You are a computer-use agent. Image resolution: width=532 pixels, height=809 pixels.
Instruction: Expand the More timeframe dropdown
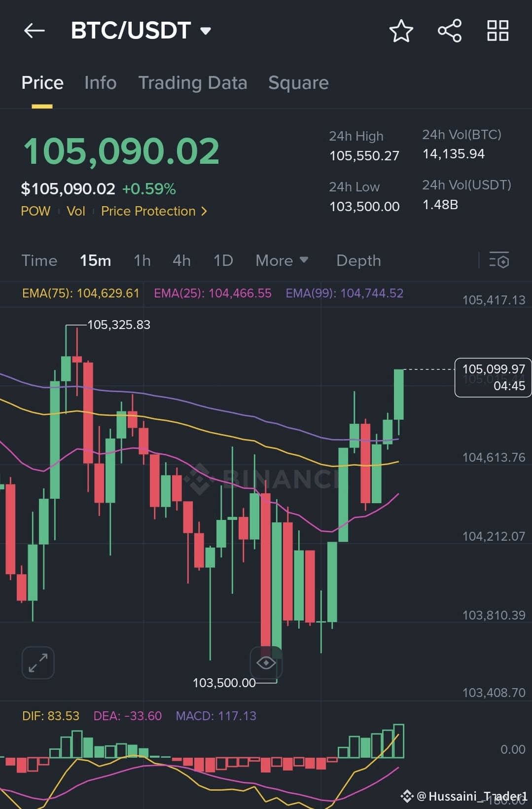[282, 260]
